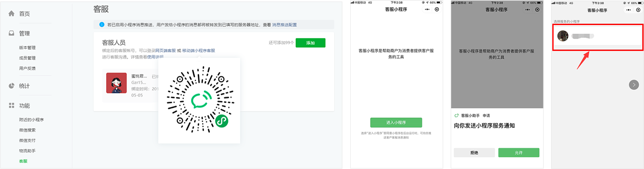The width and height of the screenshot is (644, 169).
Task: Click the 选择服务的小程序 label
Action: coord(566,21)
